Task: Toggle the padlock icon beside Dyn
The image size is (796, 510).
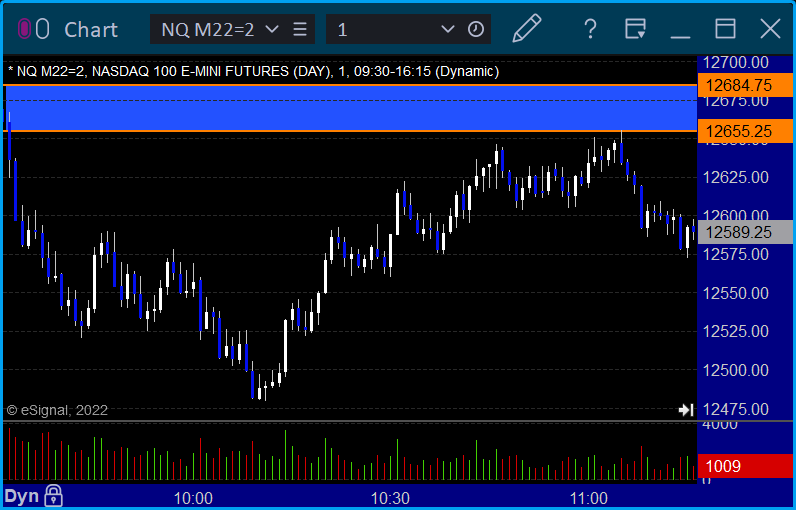Action: pos(53,496)
